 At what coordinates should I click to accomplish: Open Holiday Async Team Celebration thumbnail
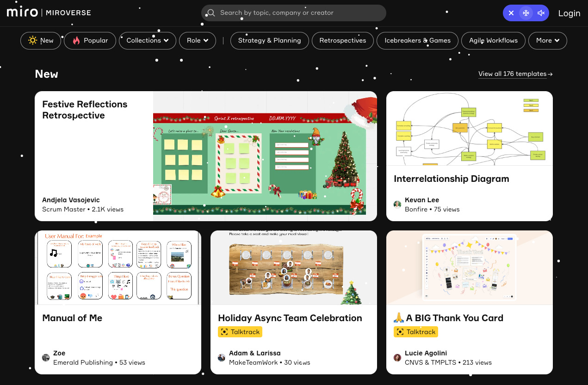(294, 267)
